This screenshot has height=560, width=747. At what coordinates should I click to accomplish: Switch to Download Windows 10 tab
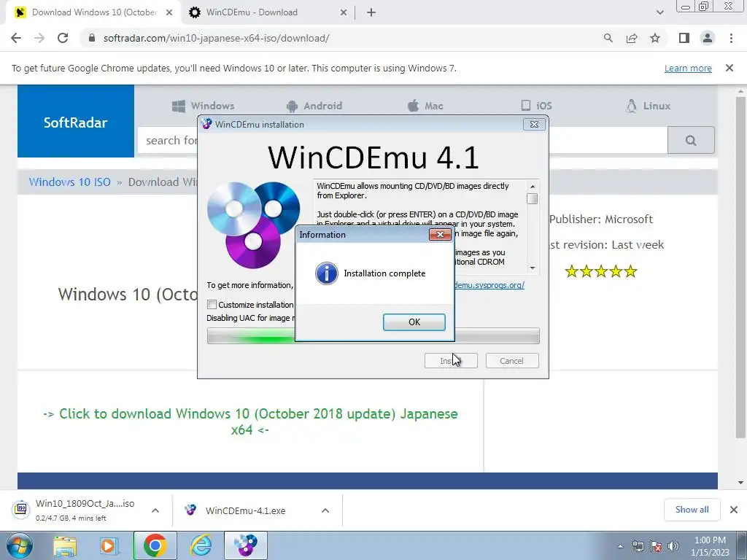click(x=93, y=12)
